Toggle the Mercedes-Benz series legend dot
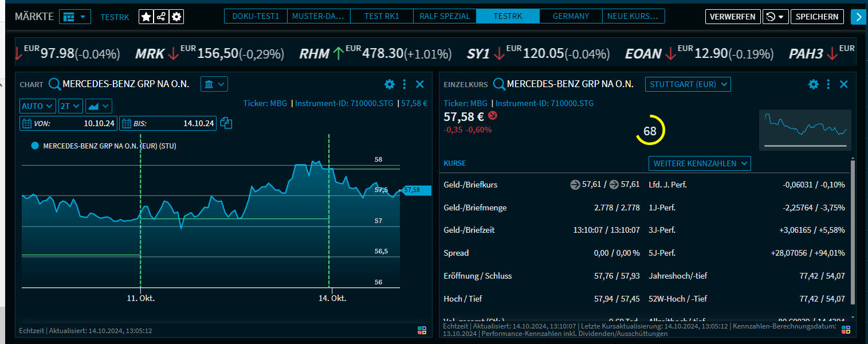The height and width of the screenshot is (344, 868). click(x=35, y=146)
